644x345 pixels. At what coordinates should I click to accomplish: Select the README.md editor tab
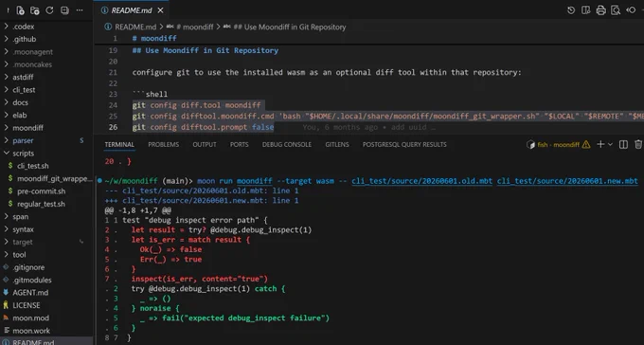pyautogui.click(x=132, y=10)
